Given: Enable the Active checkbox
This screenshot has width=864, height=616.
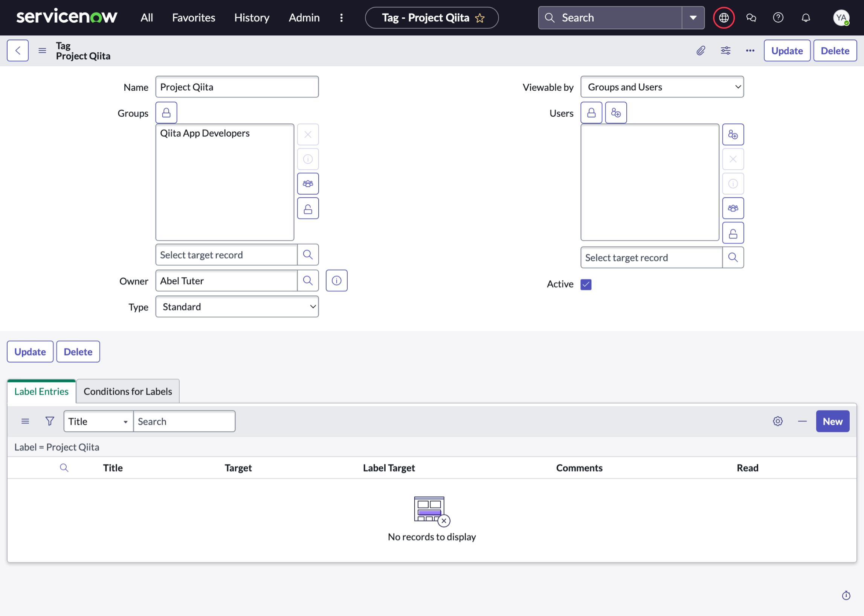Looking at the screenshot, I should pos(586,284).
